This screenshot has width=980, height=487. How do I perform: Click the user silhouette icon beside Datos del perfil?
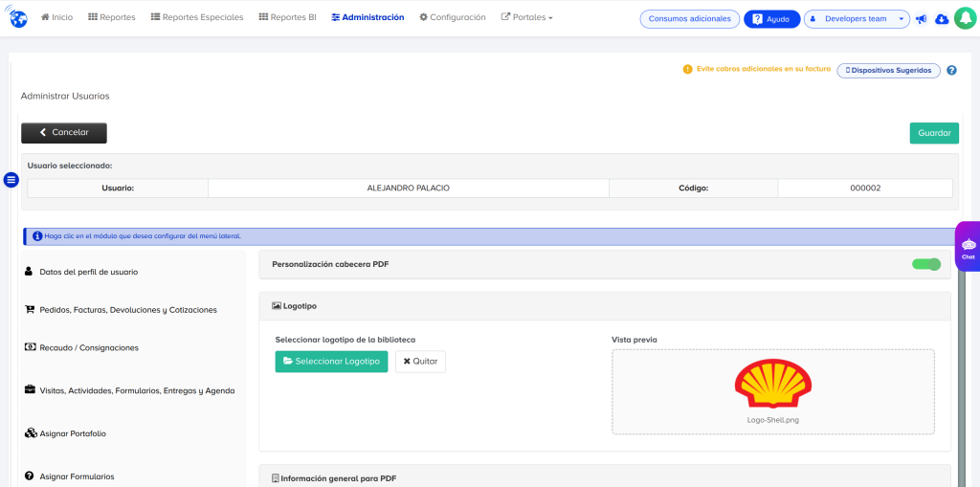point(29,272)
